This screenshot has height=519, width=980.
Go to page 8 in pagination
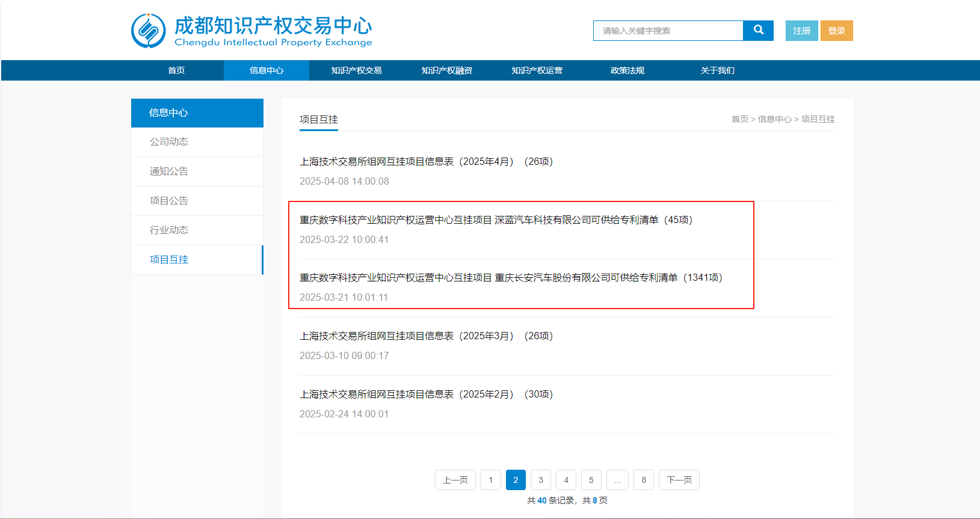tap(644, 480)
